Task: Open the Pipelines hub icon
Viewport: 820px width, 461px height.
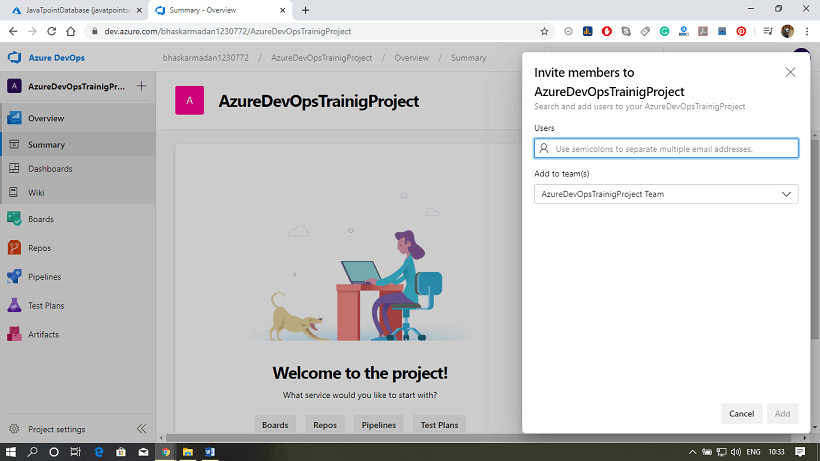Action: tap(14, 276)
